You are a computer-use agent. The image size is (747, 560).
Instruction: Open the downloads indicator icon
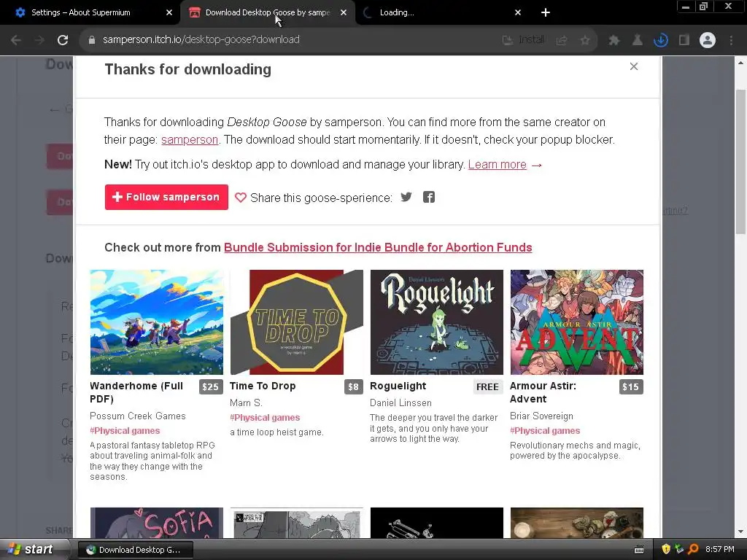661,41
